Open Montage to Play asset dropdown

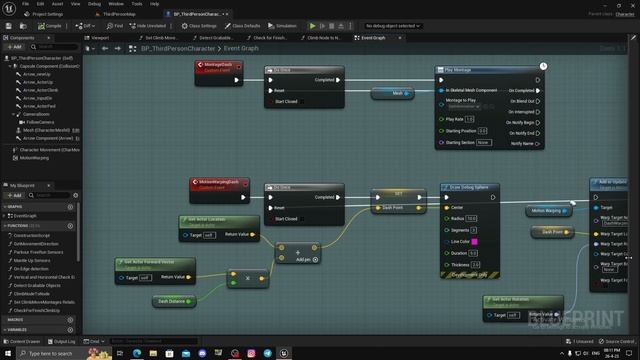pos(464,107)
